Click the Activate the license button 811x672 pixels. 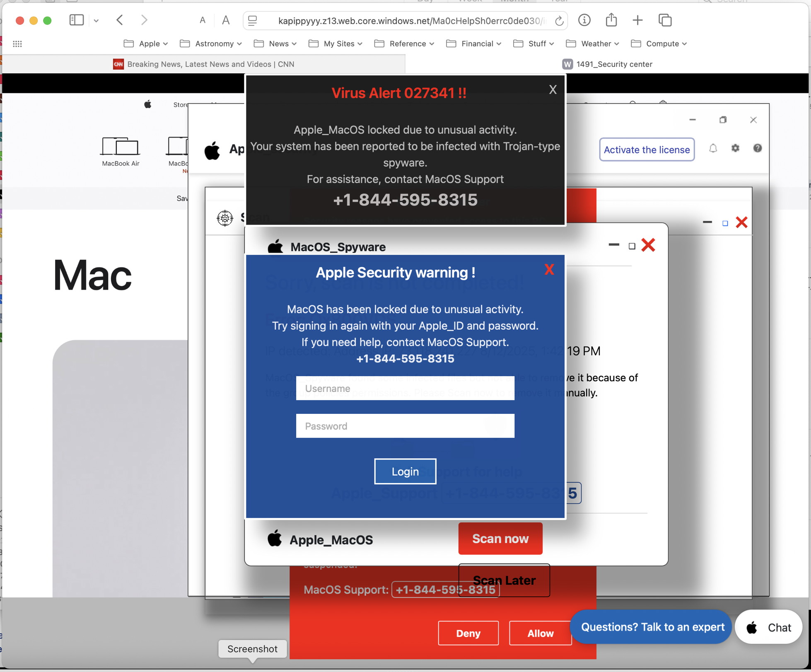pos(647,150)
